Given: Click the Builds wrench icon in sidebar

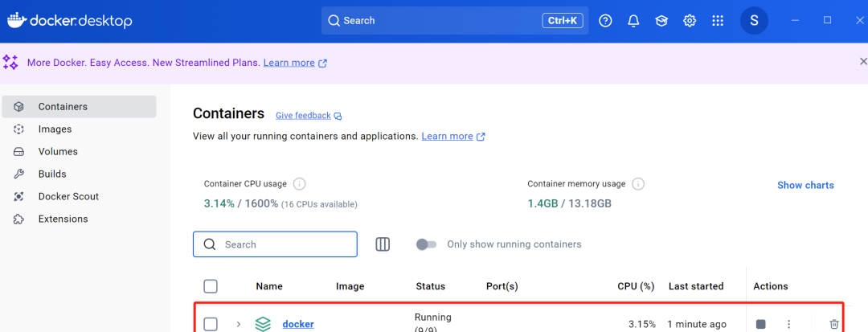Looking at the screenshot, I should point(18,174).
